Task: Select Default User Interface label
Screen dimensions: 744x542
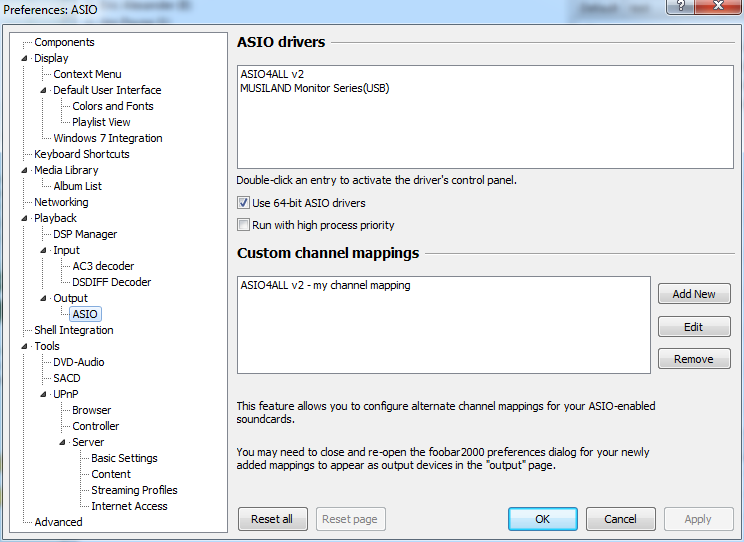Action: pyautogui.click(x=107, y=90)
